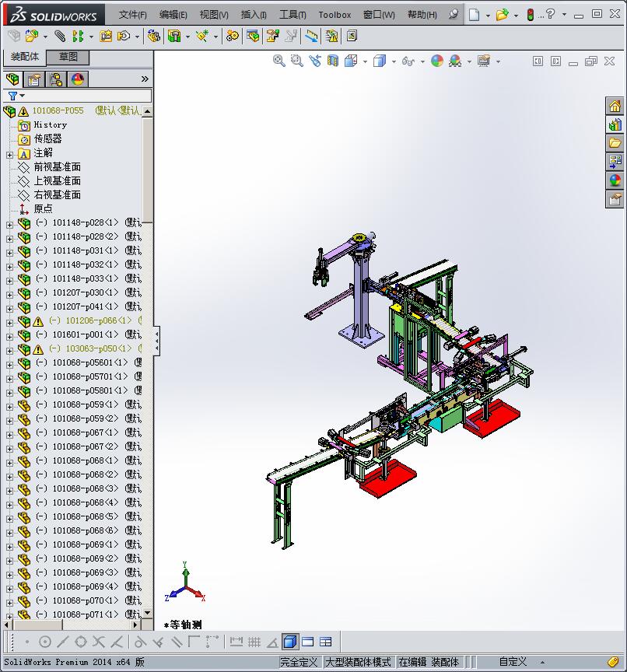Expand component 101068-p05601<1>

9,364
